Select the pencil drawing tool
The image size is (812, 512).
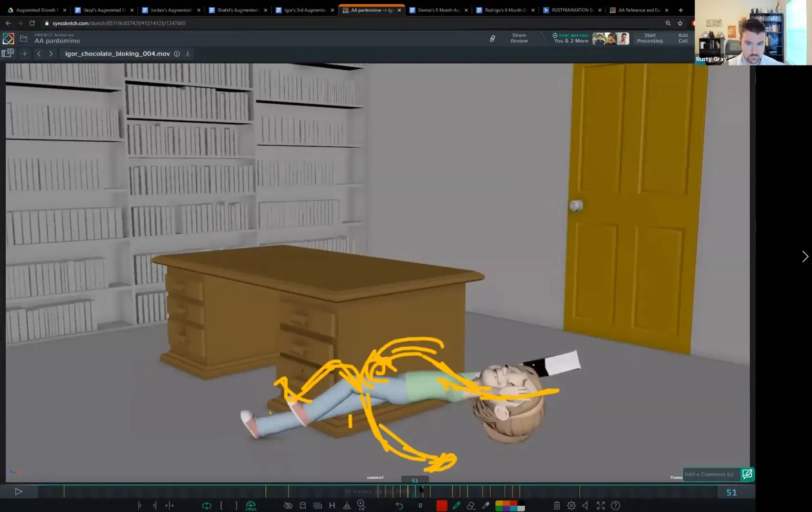[x=456, y=505]
